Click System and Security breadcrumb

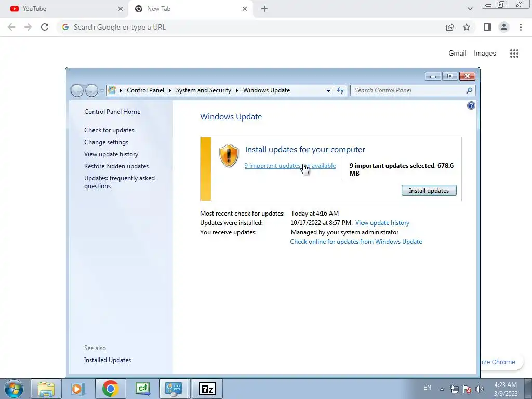click(x=204, y=90)
